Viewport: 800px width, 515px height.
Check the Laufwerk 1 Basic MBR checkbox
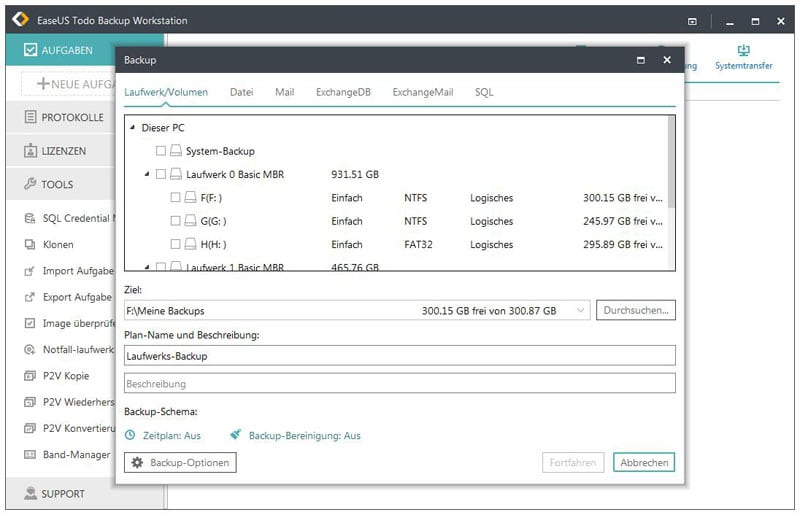coord(161,267)
